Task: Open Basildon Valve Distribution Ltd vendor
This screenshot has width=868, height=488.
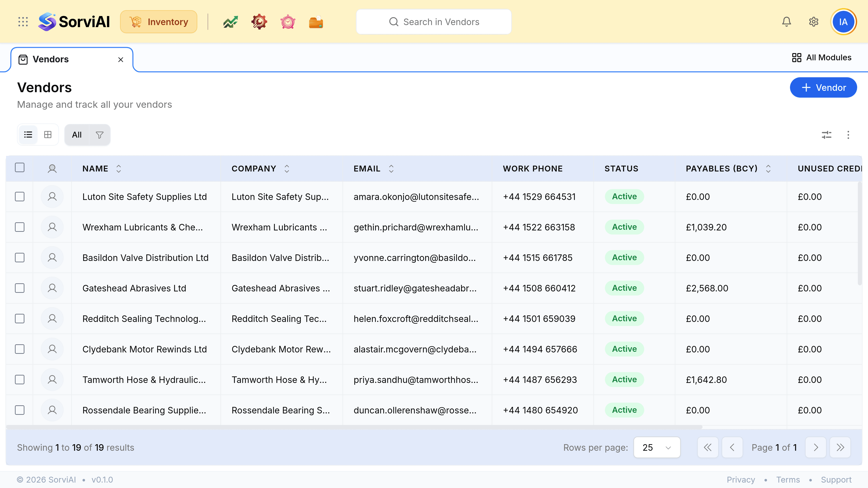Action: (x=146, y=258)
